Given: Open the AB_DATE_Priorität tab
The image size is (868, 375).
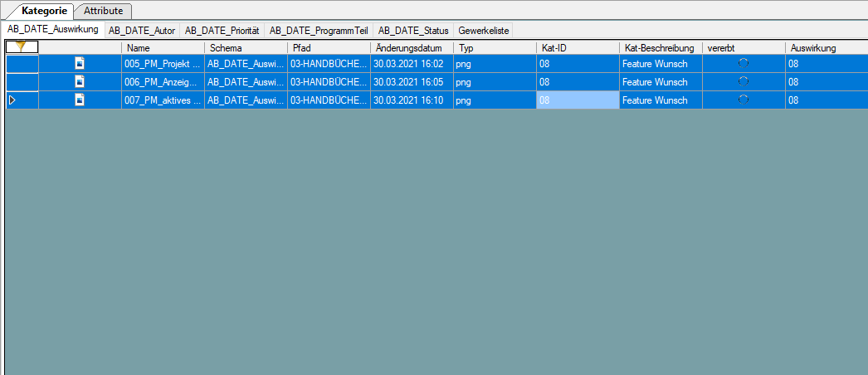Looking at the screenshot, I should pyautogui.click(x=222, y=31).
